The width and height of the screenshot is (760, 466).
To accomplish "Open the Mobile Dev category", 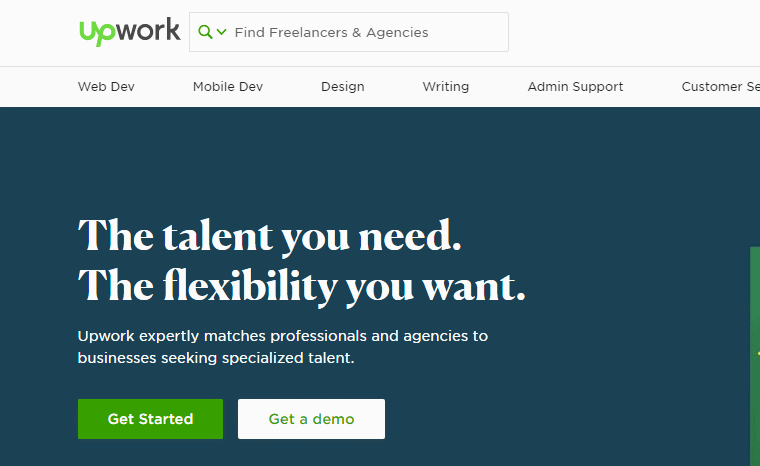I will (x=228, y=86).
